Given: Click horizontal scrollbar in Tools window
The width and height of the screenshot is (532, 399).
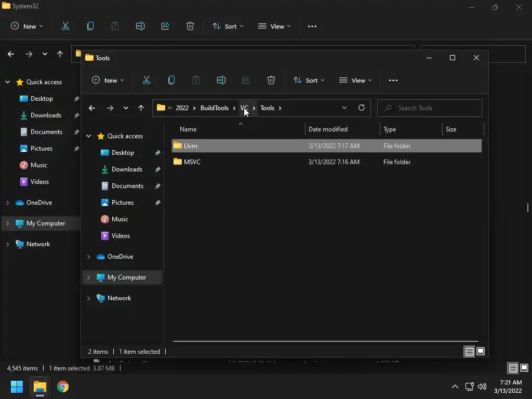Looking at the screenshot, I should 325,341.
